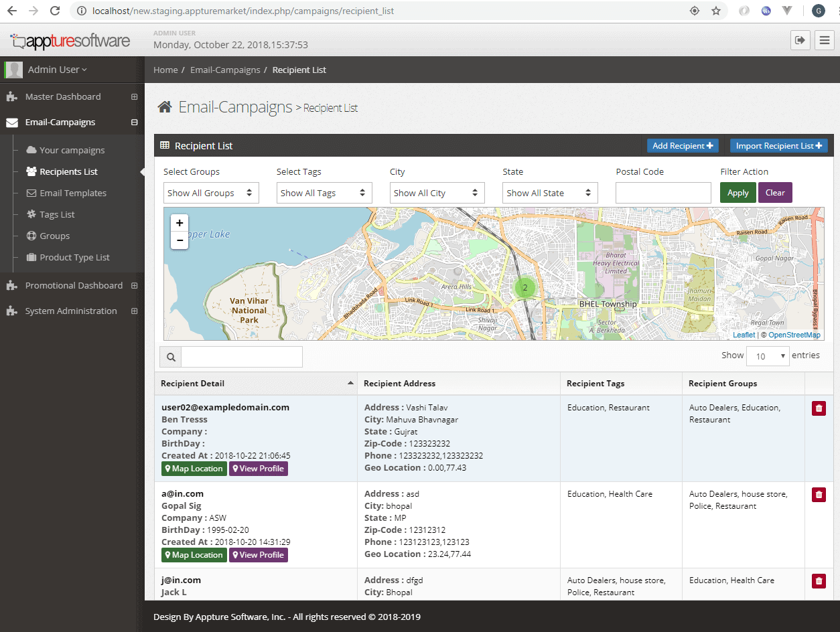Clear the filters
The height and width of the screenshot is (632, 840).
point(775,193)
